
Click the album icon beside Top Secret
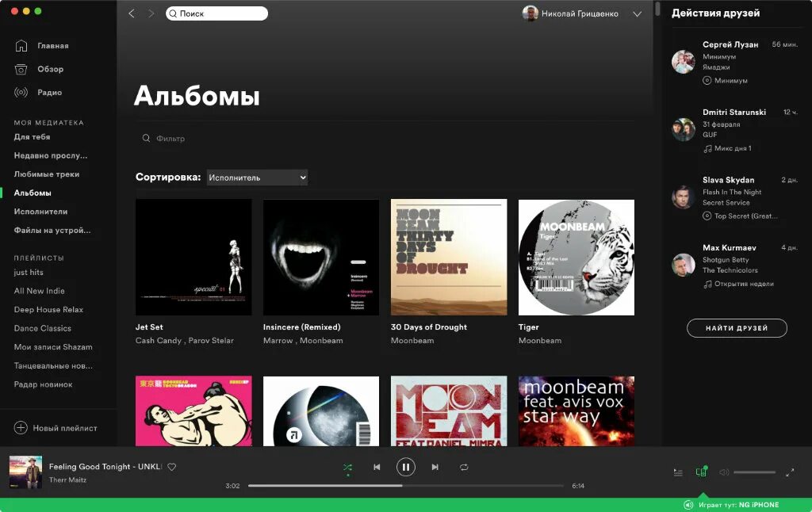(707, 216)
